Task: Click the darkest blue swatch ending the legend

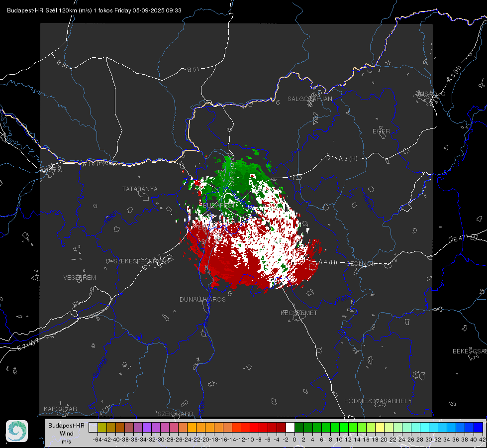Action: pyautogui.click(x=479, y=427)
